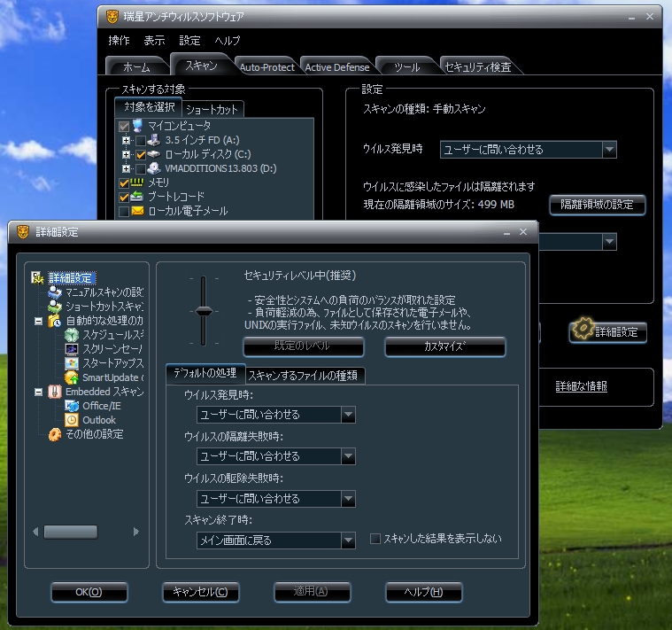Open スクリーンセーバー scan tree icon
The width and height of the screenshot is (672, 630).
72,349
